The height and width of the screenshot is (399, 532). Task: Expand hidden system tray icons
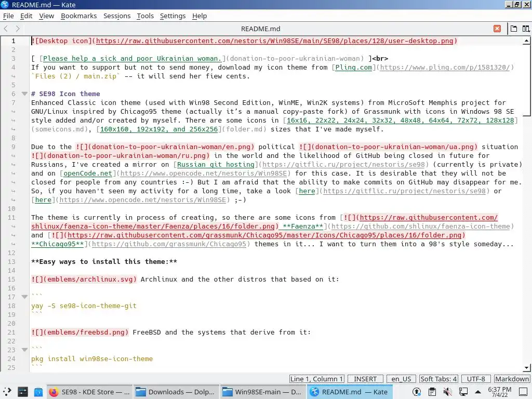[x=478, y=392]
